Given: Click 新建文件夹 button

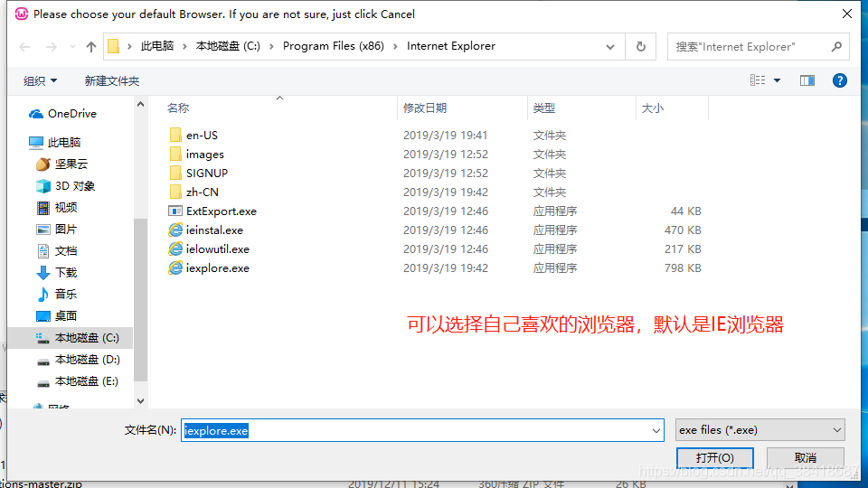Looking at the screenshot, I should (112, 80).
